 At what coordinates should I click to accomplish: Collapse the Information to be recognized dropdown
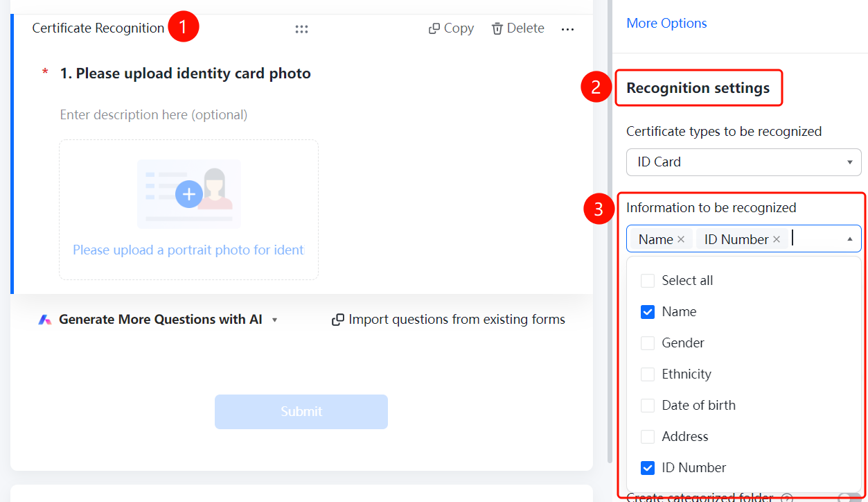tap(850, 239)
